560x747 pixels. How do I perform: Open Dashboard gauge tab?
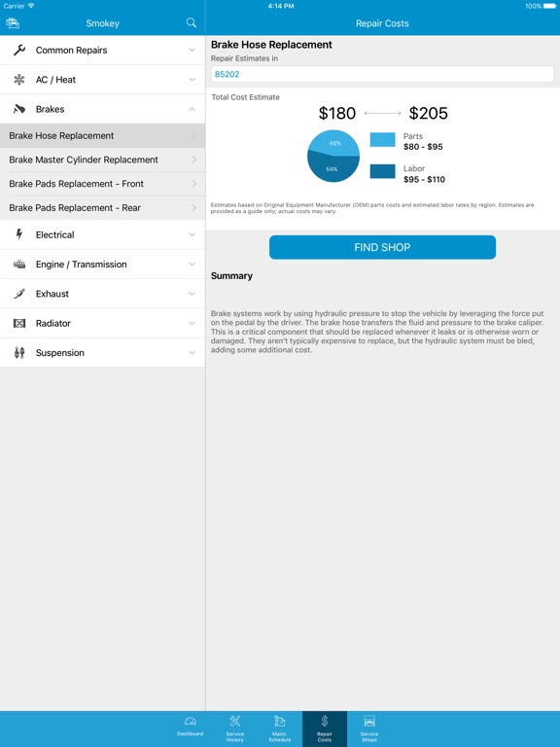[x=190, y=728]
